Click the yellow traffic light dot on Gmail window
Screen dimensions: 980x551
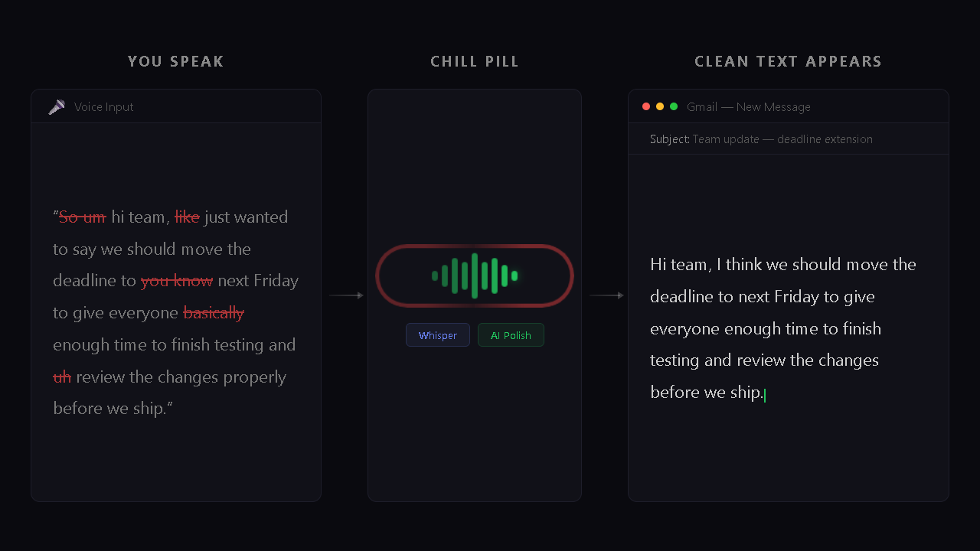coord(660,106)
